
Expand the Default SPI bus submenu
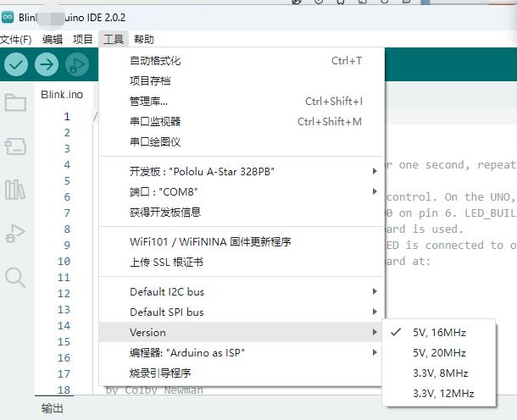242,312
